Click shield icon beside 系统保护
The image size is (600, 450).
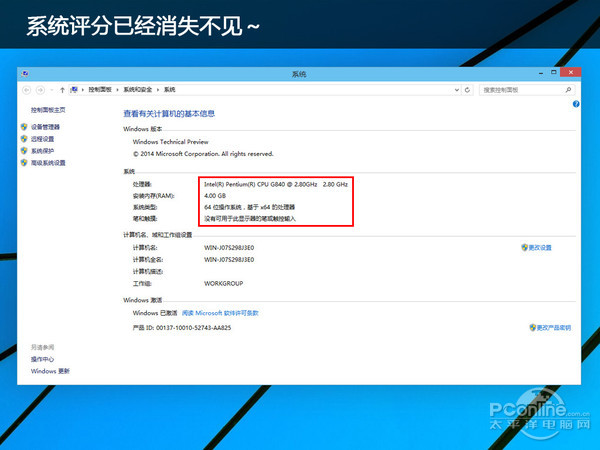[24, 150]
